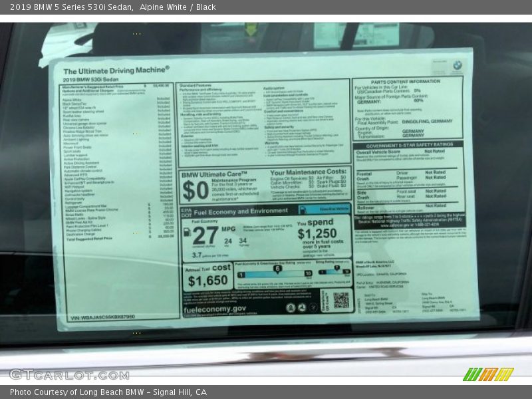The image size is (532, 399).
Task: Visit the fueleconomy.gov link
Action: (213, 309)
